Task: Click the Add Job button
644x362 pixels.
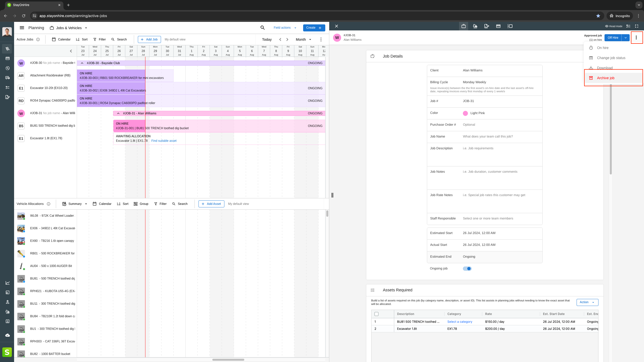Action: coord(149,39)
